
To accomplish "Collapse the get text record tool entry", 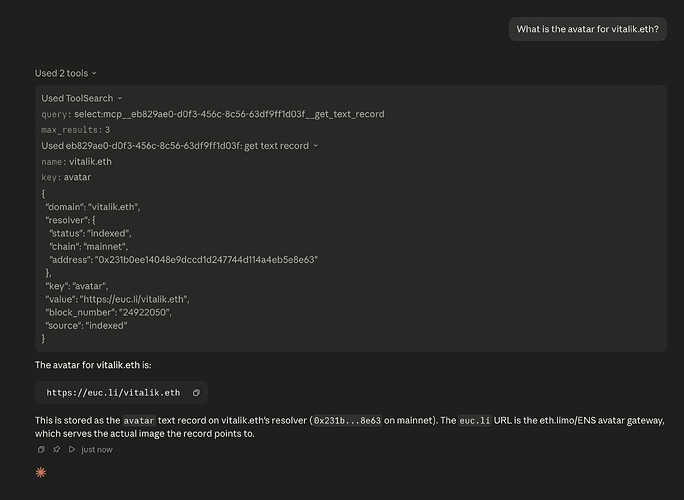I will (180, 146).
